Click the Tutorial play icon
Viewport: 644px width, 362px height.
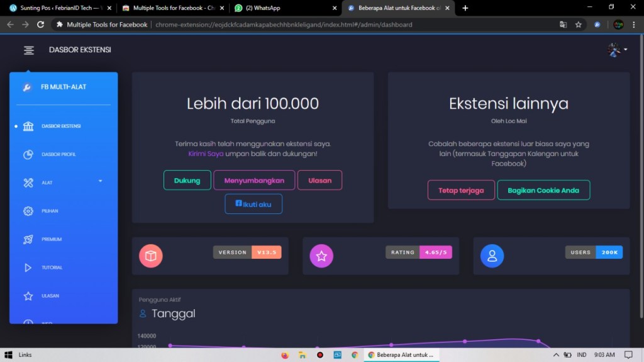coord(28,268)
